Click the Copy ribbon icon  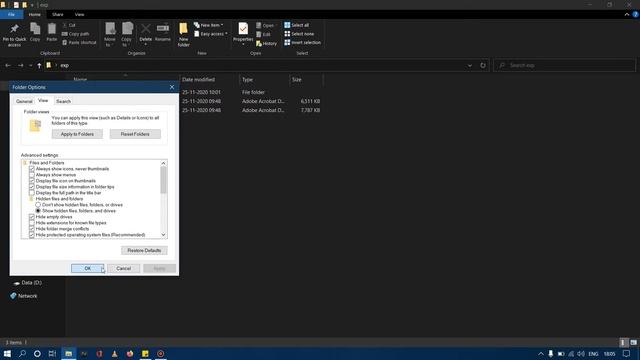(x=35, y=29)
